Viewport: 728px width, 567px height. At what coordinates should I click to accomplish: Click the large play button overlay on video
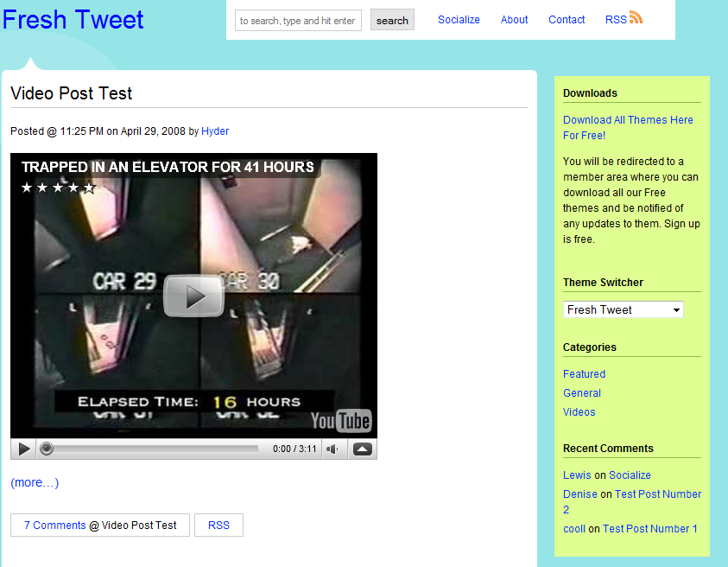[193, 296]
